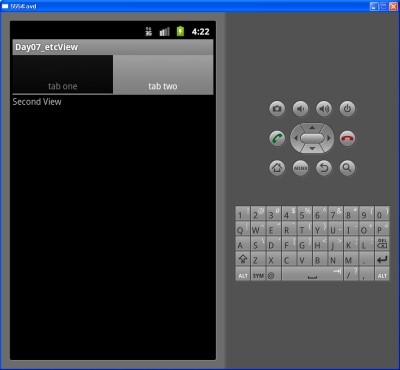The width and height of the screenshot is (400, 370).
Task: Click the M key
Action: (351, 259)
